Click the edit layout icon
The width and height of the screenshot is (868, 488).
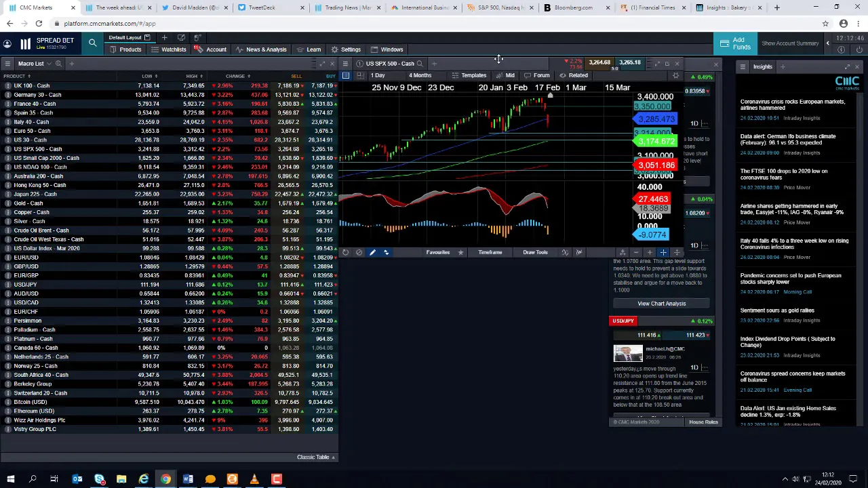click(x=181, y=37)
